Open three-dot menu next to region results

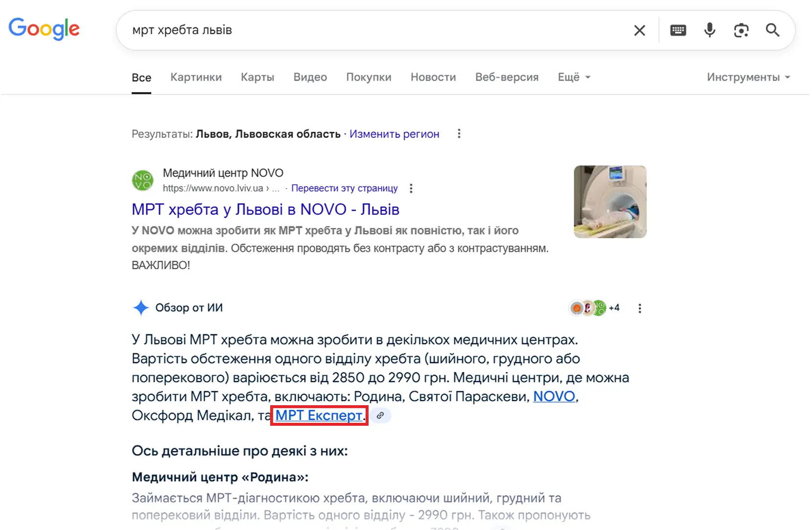point(459,134)
